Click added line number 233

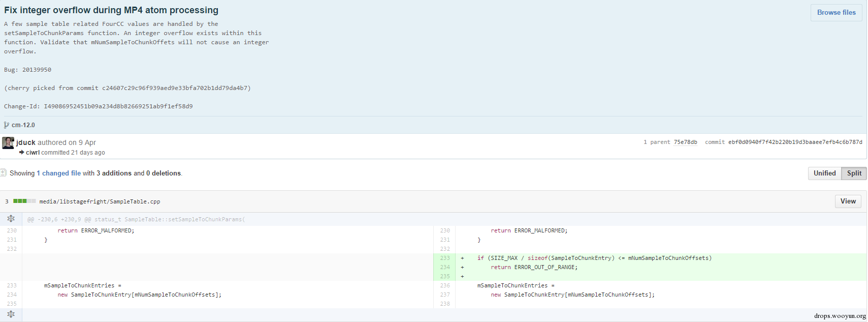(445, 258)
